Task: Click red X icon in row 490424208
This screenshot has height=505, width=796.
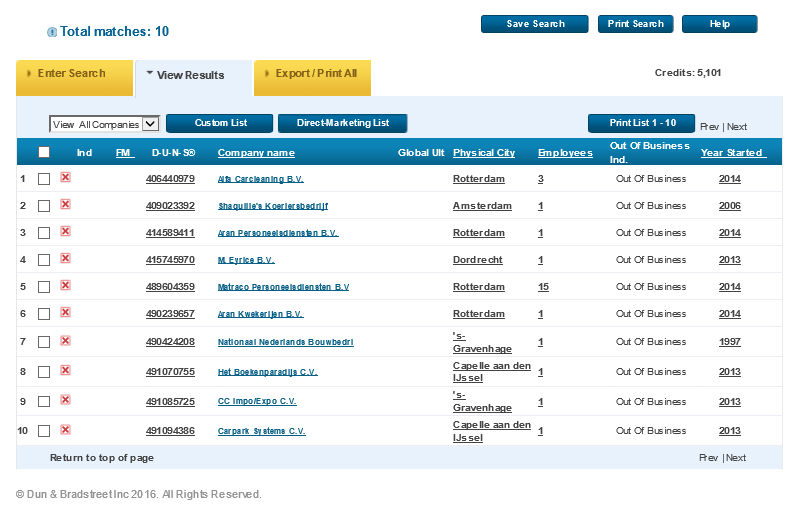Action: (x=65, y=340)
